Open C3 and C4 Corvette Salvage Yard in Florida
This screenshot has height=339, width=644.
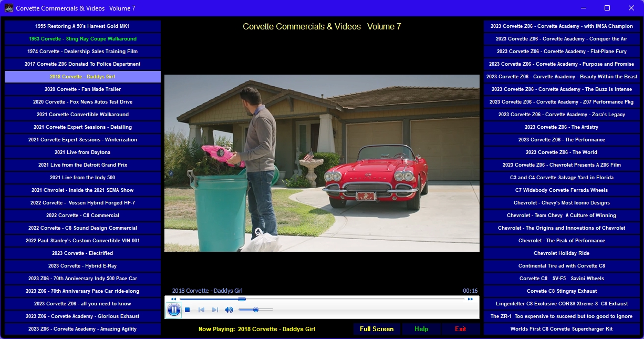[x=562, y=178]
